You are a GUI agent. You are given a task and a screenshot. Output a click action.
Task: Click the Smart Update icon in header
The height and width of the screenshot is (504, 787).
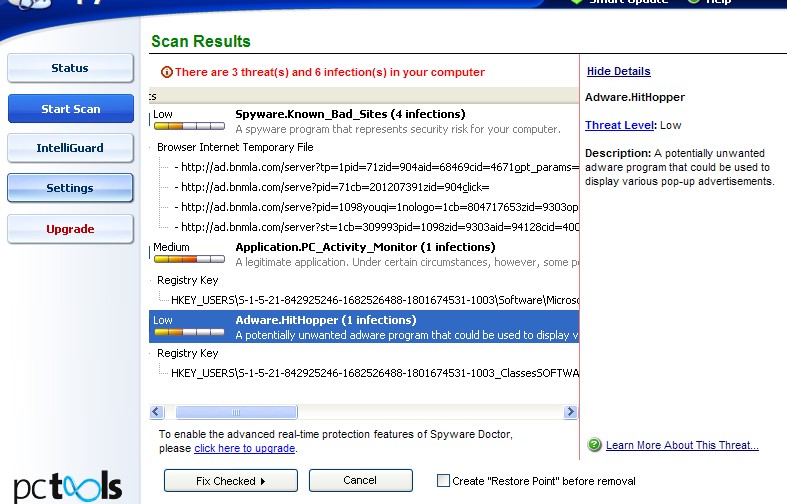(577, 2)
